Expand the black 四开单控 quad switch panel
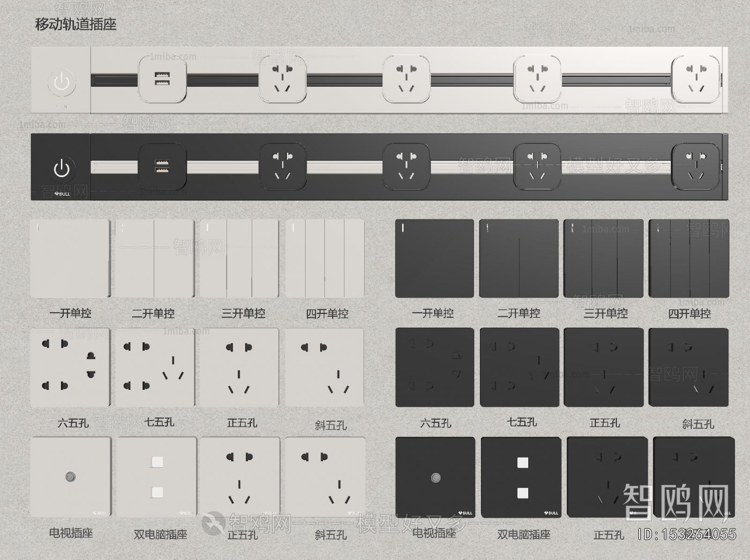The width and height of the screenshot is (750, 560). (x=688, y=258)
